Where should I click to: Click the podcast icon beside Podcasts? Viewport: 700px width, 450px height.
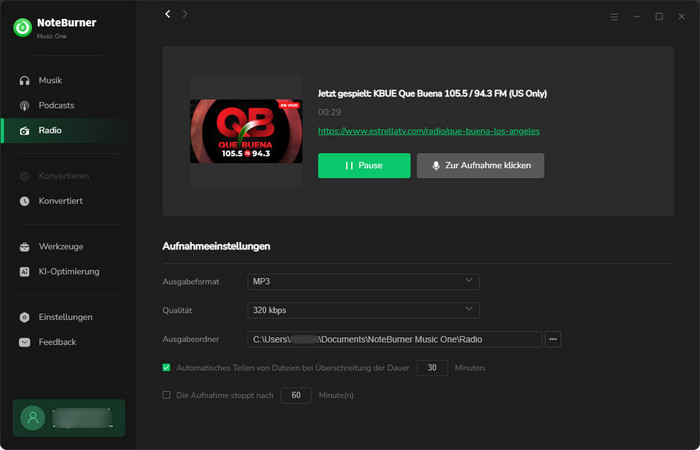tap(25, 106)
